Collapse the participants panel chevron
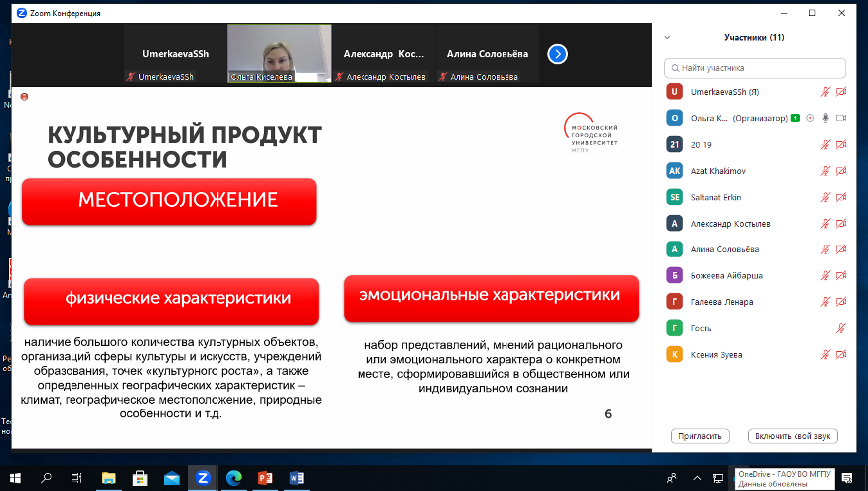This screenshot has width=868, height=491. click(x=667, y=38)
